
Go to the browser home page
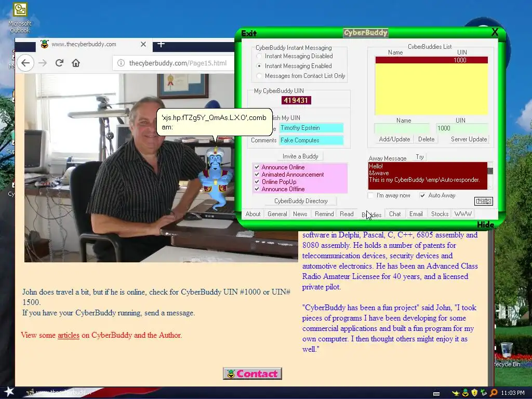coord(76,63)
